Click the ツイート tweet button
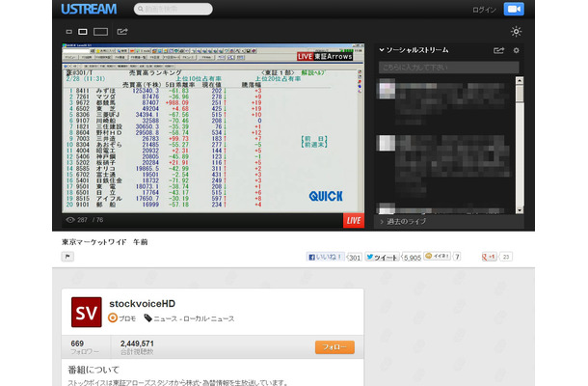 coord(382,257)
